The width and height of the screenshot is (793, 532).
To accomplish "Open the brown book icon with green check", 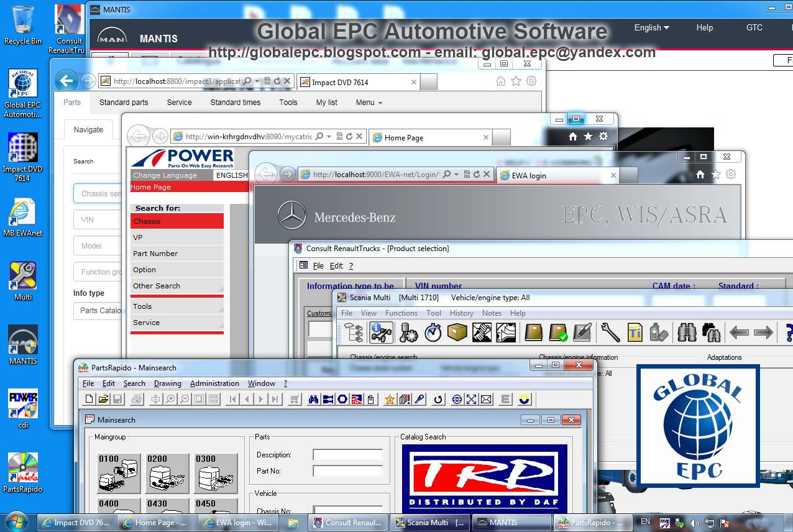I will coord(558,332).
